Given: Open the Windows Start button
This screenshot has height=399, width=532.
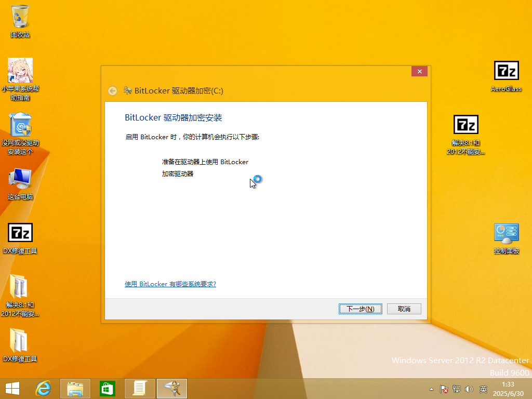Looking at the screenshot, I should coord(12,389).
